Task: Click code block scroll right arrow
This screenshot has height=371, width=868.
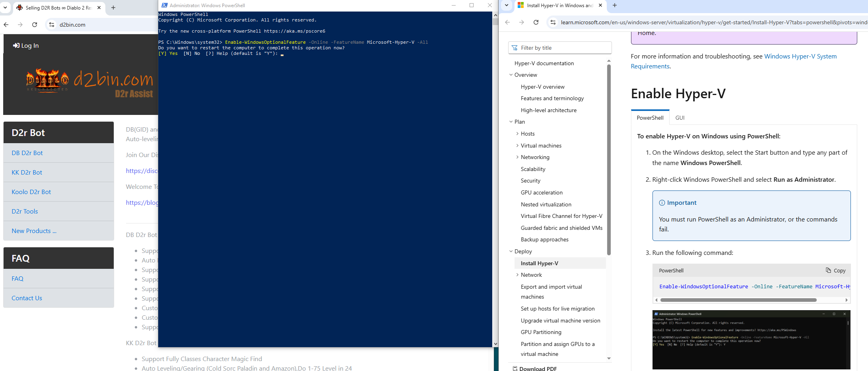Action: (x=847, y=300)
